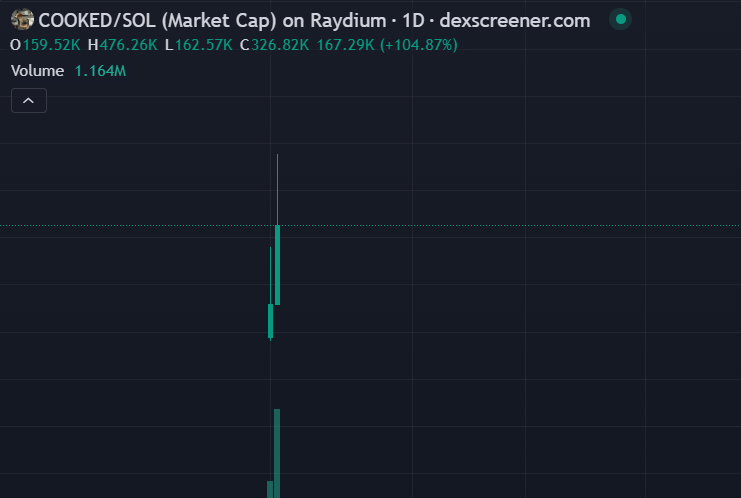Click the volume value 1.164M
Screen dimensions: 741x498
(x=100, y=71)
